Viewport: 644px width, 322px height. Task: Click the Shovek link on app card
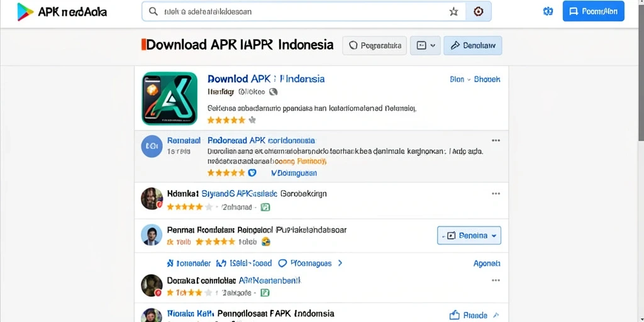tap(487, 79)
